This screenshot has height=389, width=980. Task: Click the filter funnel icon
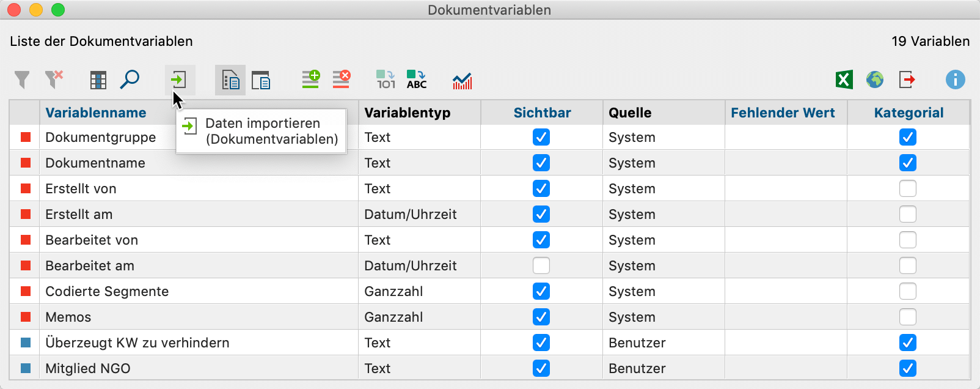pos(22,80)
